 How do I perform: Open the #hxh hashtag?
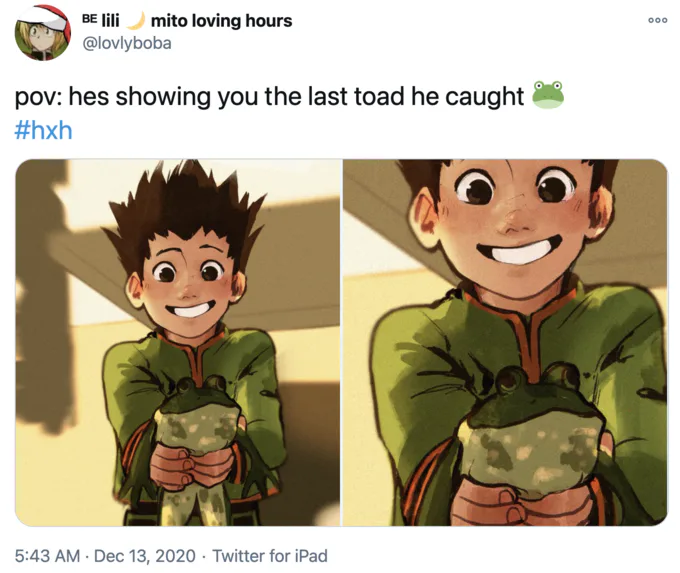pos(43,130)
